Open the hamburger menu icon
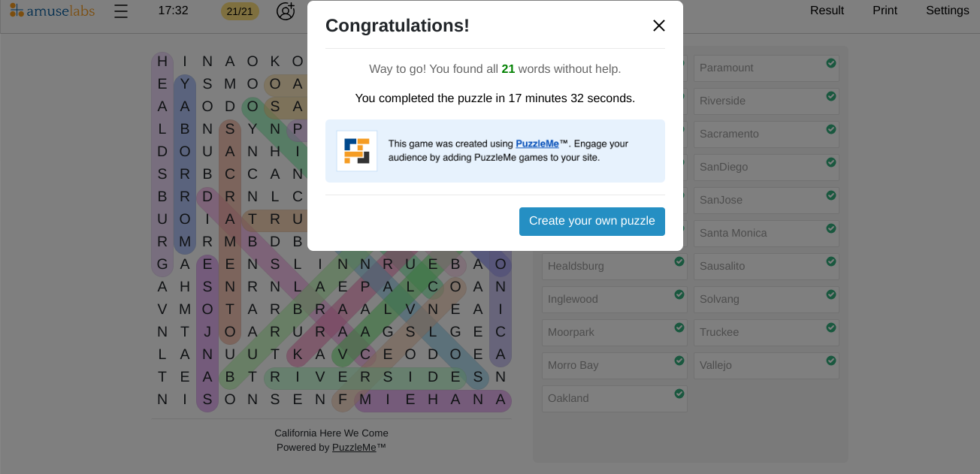980x474 pixels. click(121, 11)
